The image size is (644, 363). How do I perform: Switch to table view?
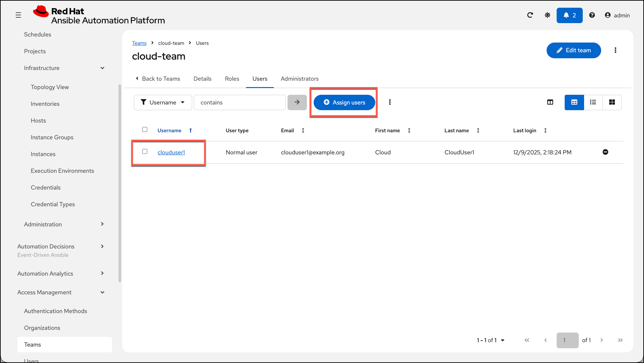pos(574,102)
